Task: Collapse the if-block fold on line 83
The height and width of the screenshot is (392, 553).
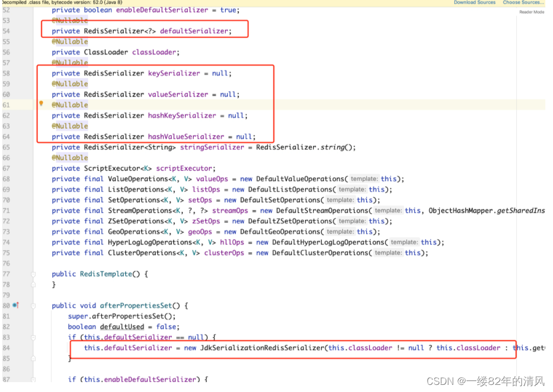Action: point(33,337)
